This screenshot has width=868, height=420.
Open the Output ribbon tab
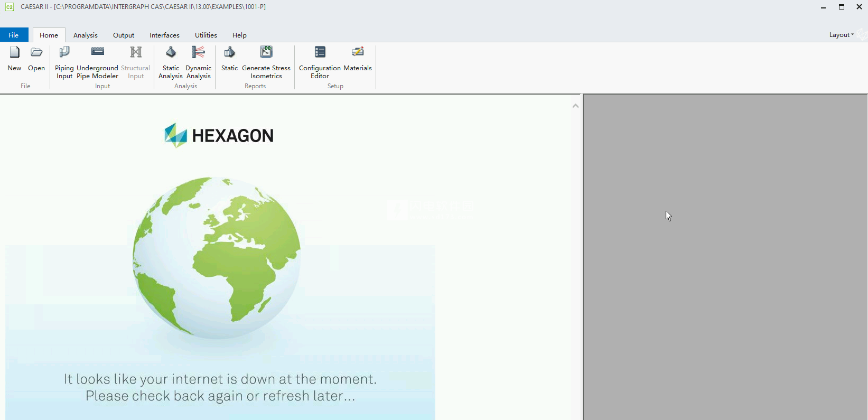click(x=124, y=35)
